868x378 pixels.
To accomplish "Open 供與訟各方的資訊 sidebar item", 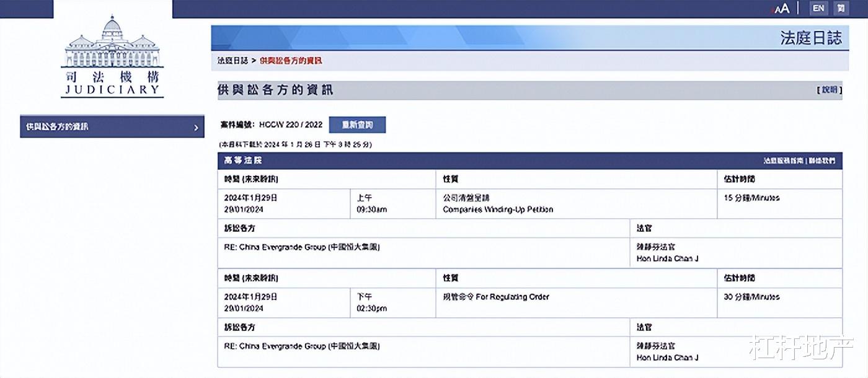I will (x=112, y=126).
